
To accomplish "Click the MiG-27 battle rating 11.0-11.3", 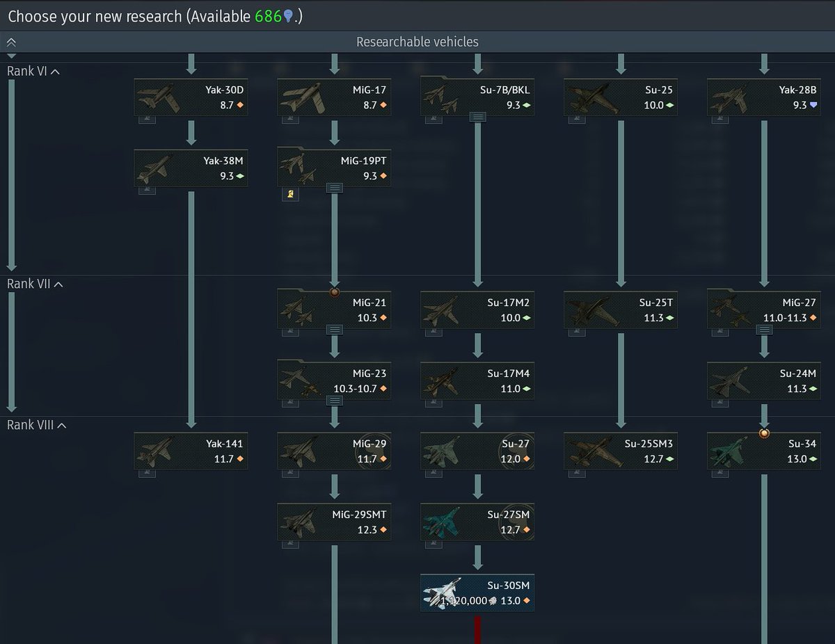I will (x=785, y=318).
